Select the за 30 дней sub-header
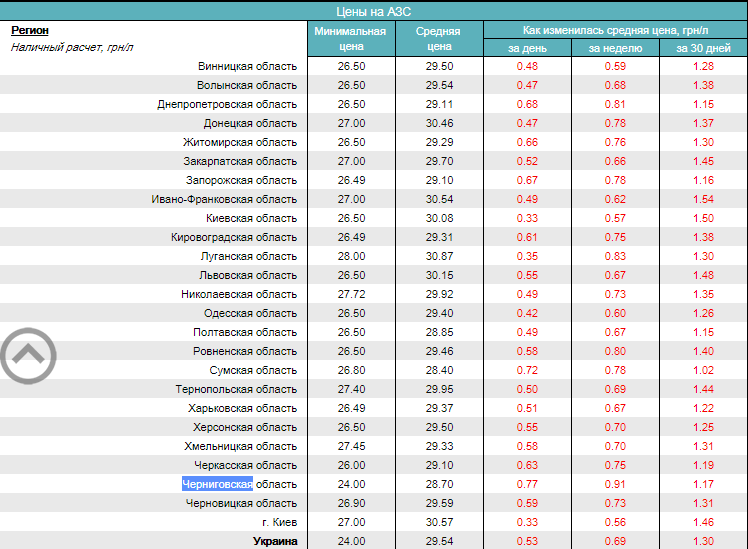The height and width of the screenshot is (549, 748). 703,48
